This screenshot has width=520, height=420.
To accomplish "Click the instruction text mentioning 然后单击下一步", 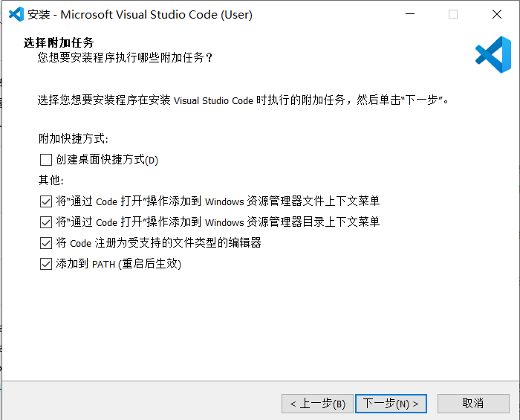I will pyautogui.click(x=244, y=100).
